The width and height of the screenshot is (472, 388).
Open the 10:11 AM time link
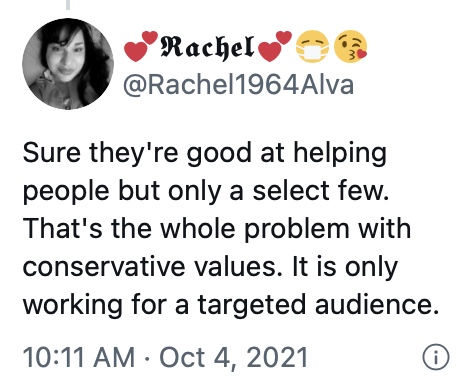click(79, 357)
